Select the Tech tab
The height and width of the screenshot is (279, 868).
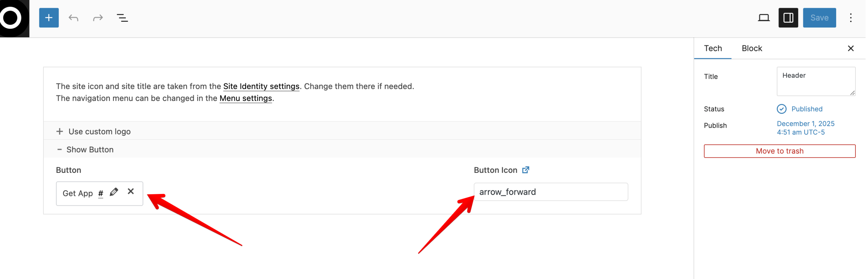coord(712,48)
